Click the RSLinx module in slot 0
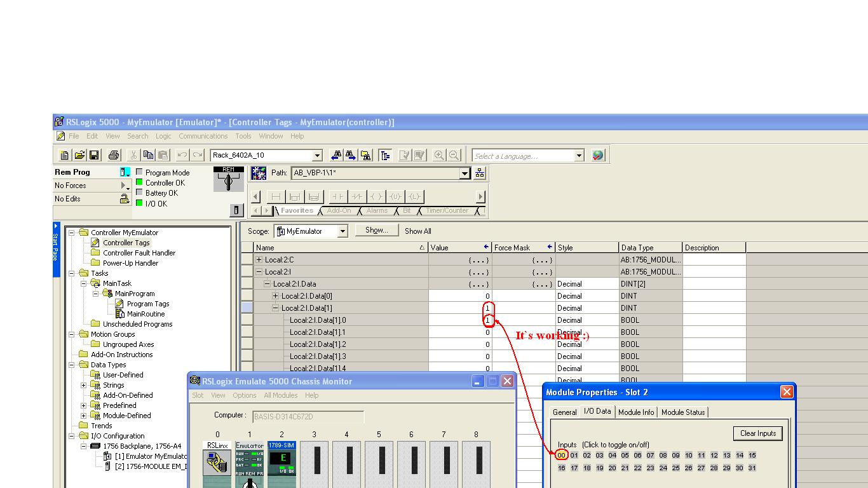Viewport: 868px width, 488px height. 217,463
